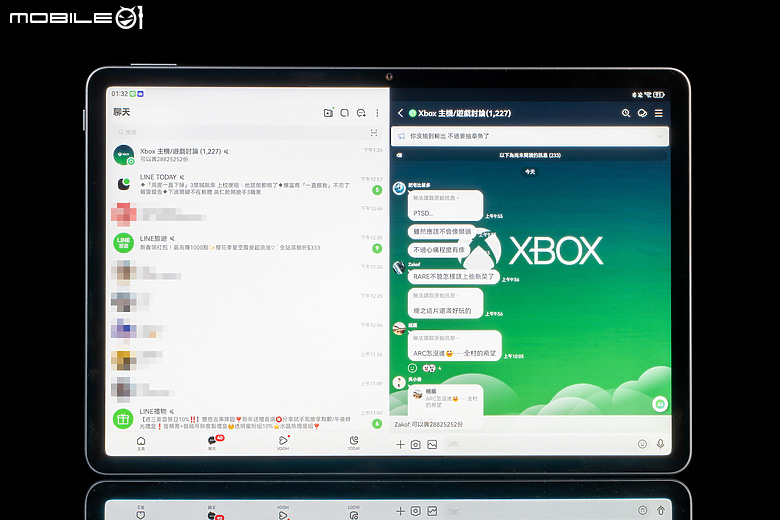The height and width of the screenshot is (520, 780).
Task: Tap the RARE不管怎樣該上些新菜了 message
Action: 453,277
